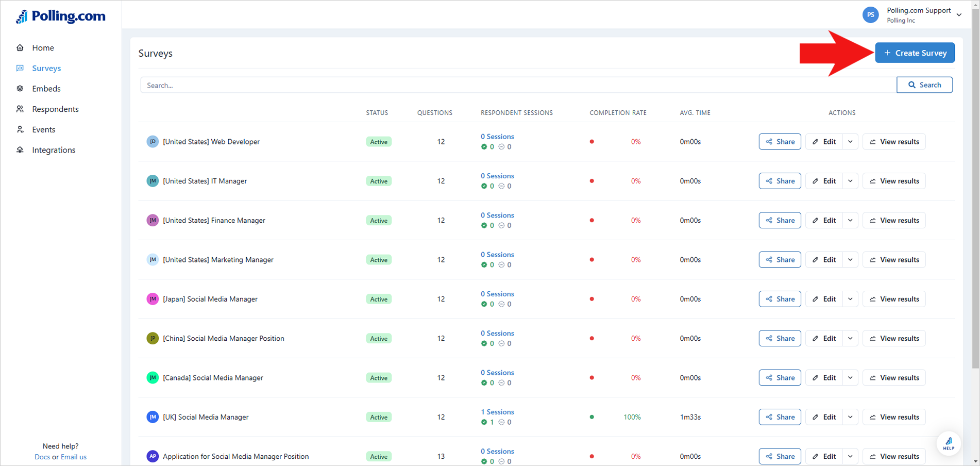
Task: Click the Marketing Manager survey avatar icon
Action: coord(153,260)
